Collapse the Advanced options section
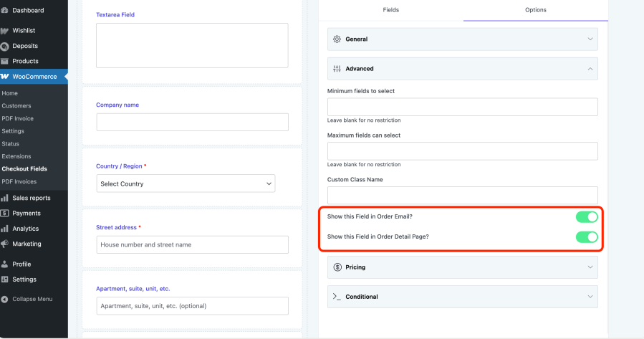 pos(462,69)
